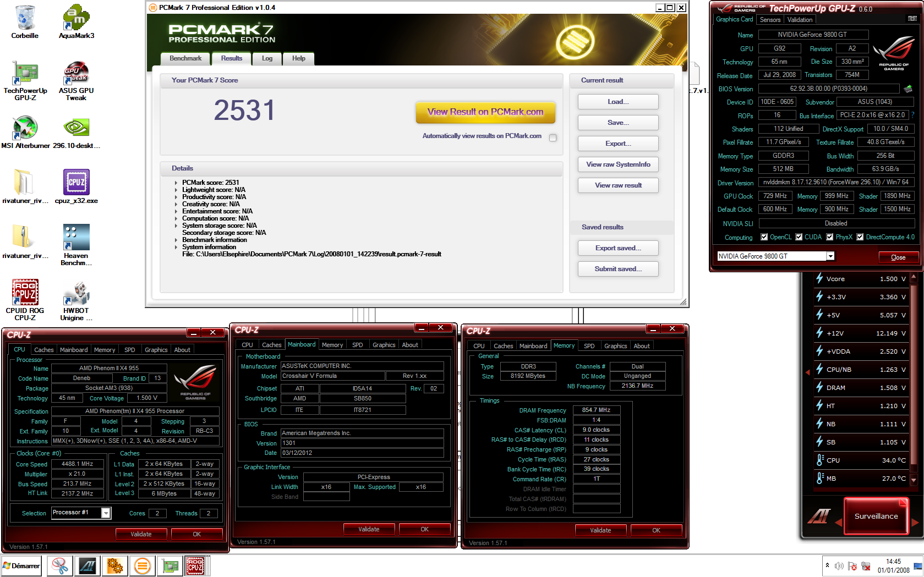Open the PCMark Help tab
The image size is (924, 577).
[299, 58]
